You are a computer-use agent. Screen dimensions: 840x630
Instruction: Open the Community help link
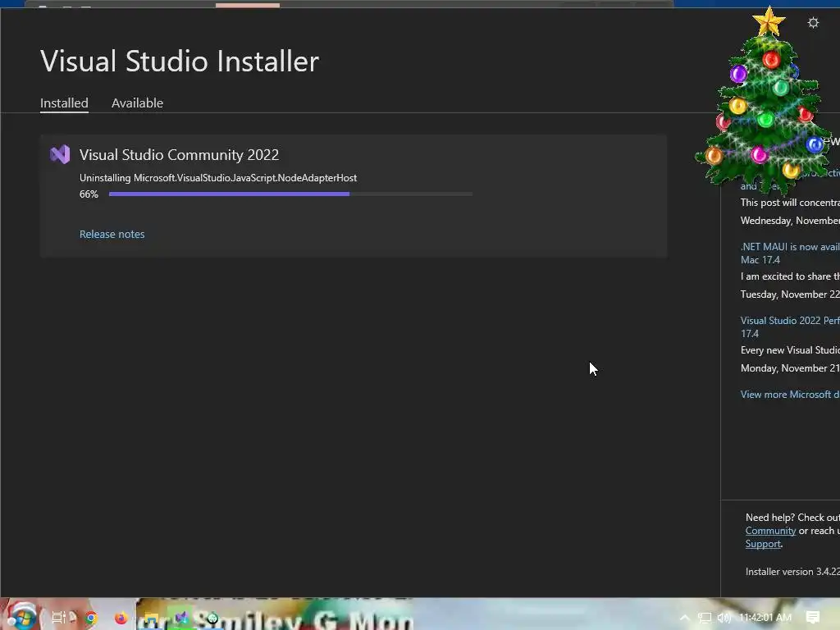pyautogui.click(x=770, y=531)
